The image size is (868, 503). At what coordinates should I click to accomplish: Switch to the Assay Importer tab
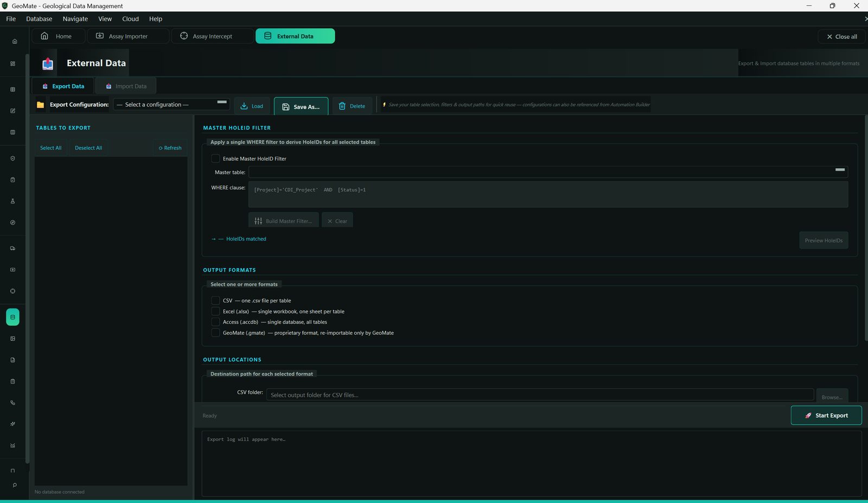128,36
